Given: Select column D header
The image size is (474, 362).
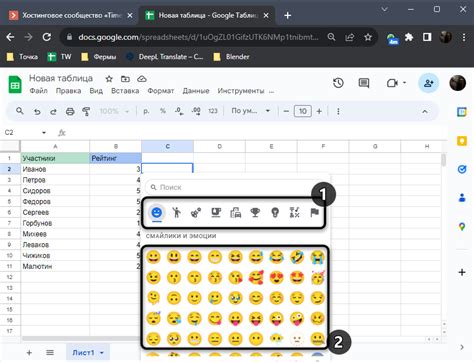Looking at the screenshot, I should point(219,146).
